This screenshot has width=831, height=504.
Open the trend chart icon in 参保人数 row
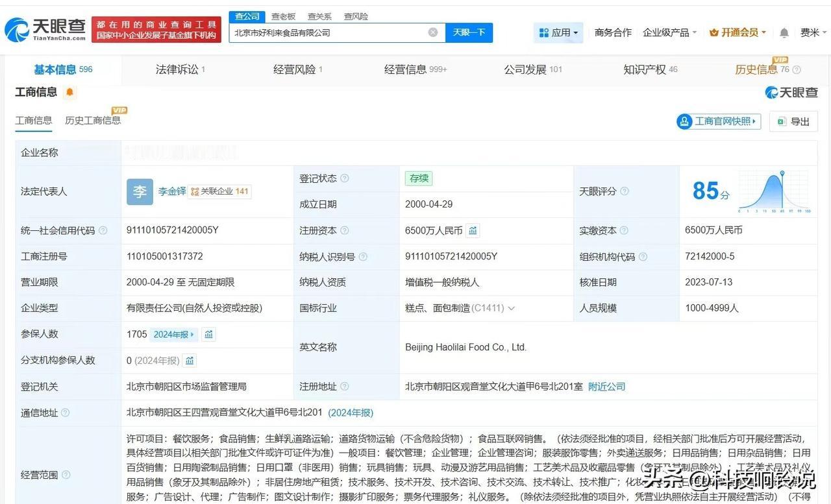[x=208, y=334]
